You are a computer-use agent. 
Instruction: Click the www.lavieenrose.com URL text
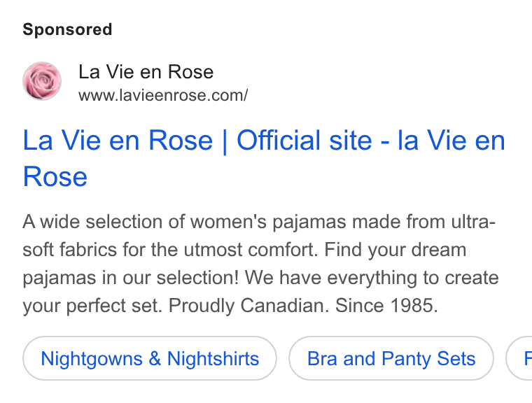163,95
